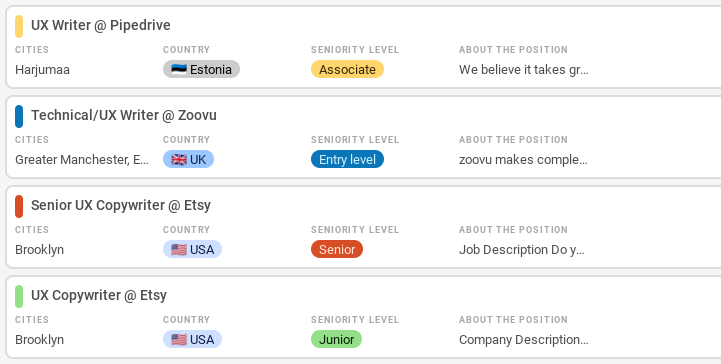Viewport: 721px width, 364px height.
Task: Open the UX Writer @ Pipedrive record
Action: pyautogui.click(x=101, y=25)
